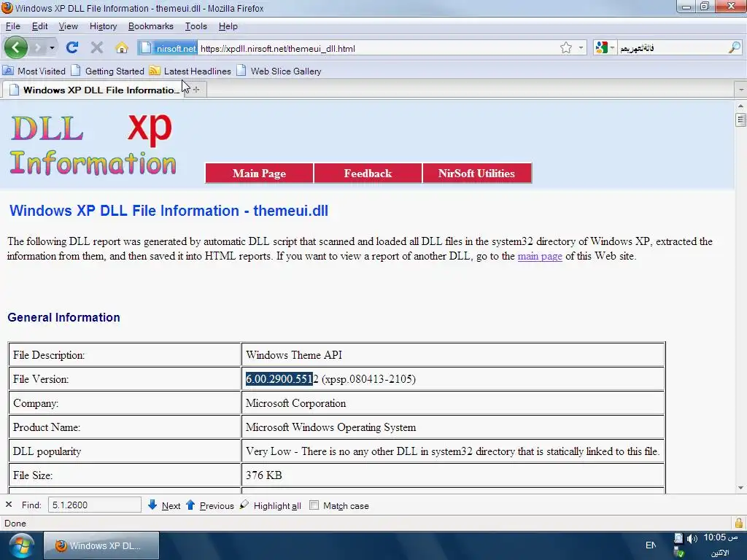The width and height of the screenshot is (747, 560).
Task: Click the Find text input field
Action: 94,505
